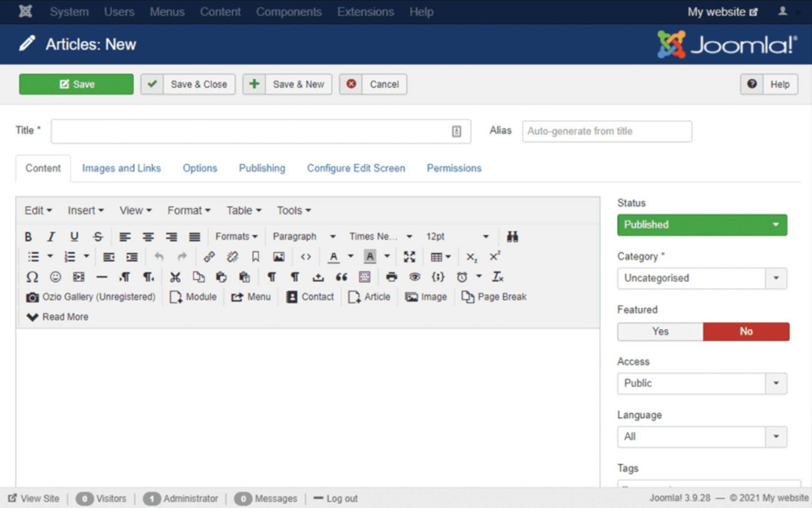Screen dimensions: 812x508
Task: Open the emoticons smiley icon
Action: [x=55, y=277]
